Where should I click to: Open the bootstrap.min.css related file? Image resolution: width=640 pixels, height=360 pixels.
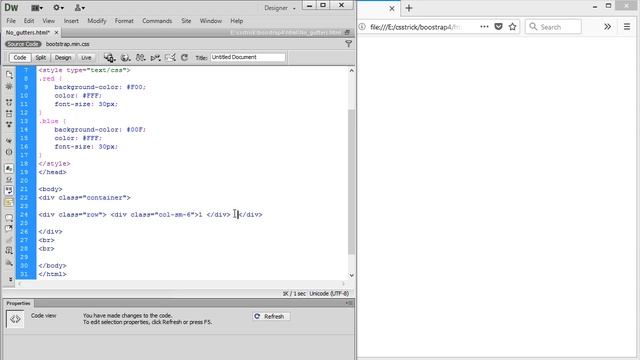[67, 44]
